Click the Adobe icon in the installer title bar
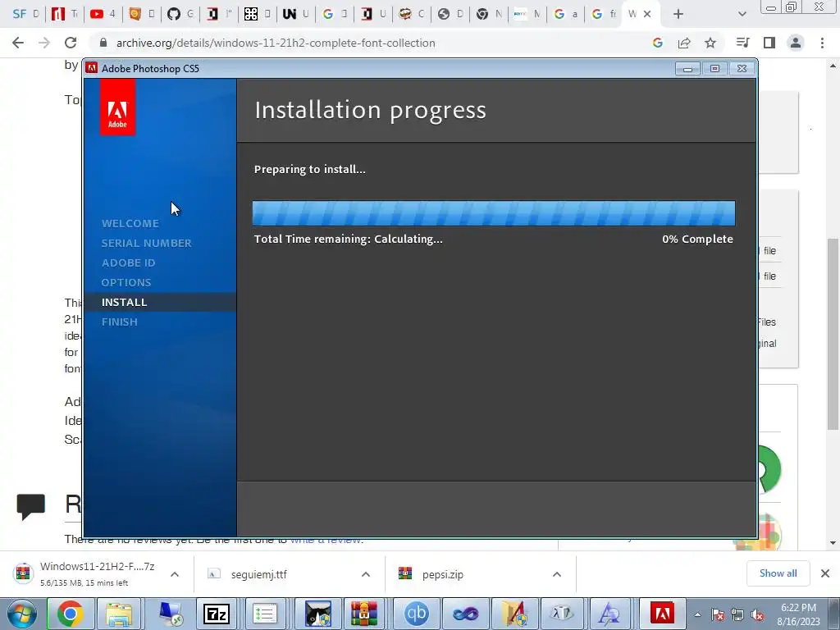The width and height of the screenshot is (840, 630). (92, 68)
